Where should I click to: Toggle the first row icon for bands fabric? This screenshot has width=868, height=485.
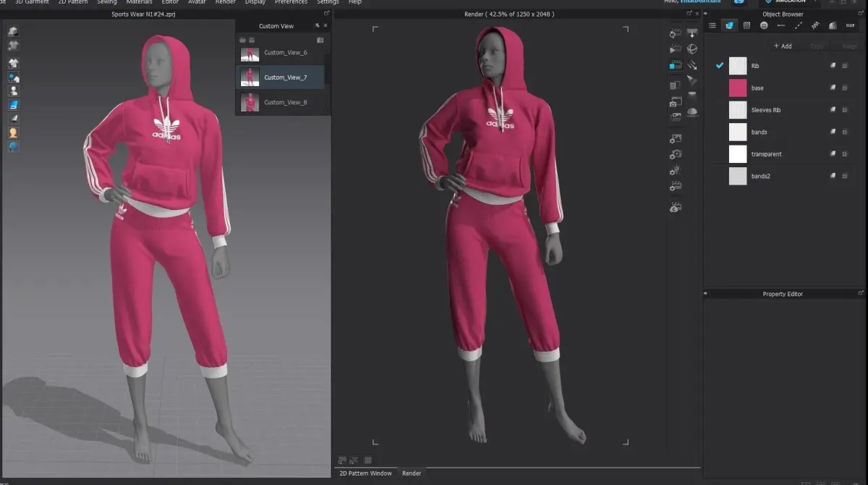pos(833,132)
